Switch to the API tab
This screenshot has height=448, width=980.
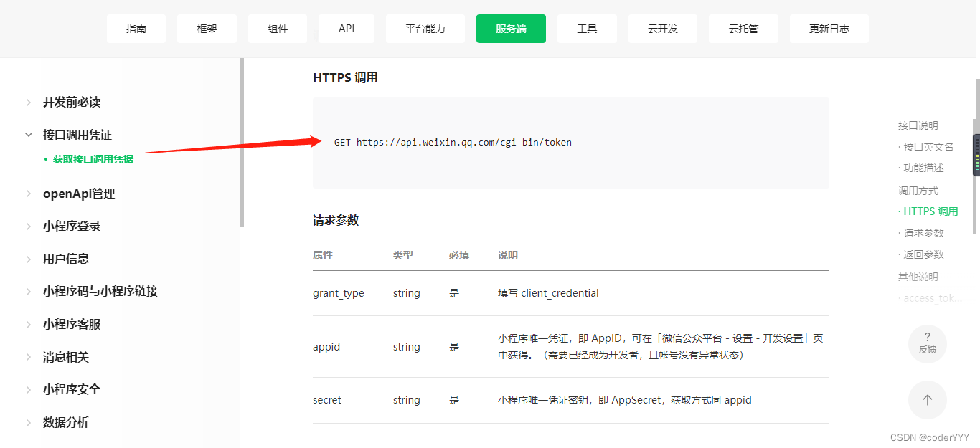coord(347,29)
